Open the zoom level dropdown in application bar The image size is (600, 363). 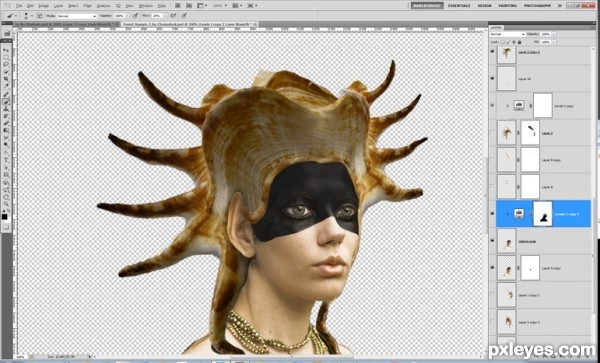pyautogui.click(x=220, y=6)
